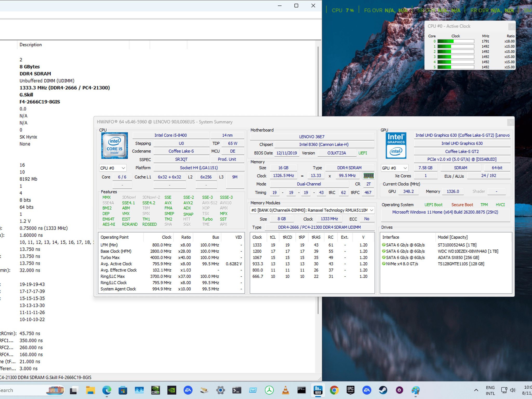This screenshot has width=532, height=399.
Task: Click the Intel B360 chipset field
Action: [324, 144]
